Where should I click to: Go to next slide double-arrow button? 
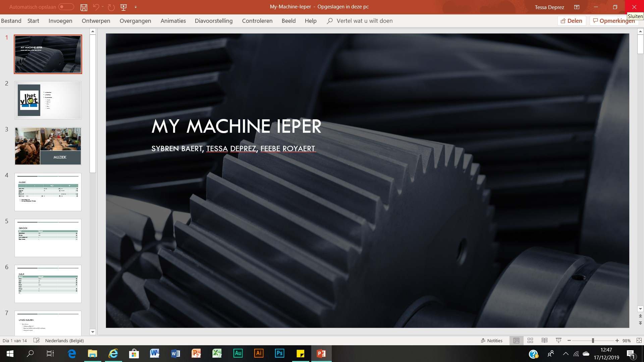tap(640, 323)
